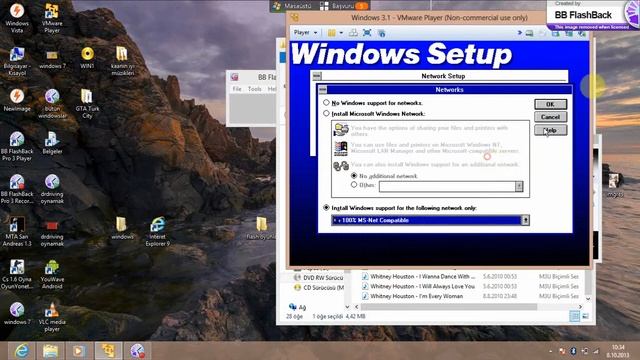Select DVD RW Sürücü in Explorer sidebar

tap(318, 278)
